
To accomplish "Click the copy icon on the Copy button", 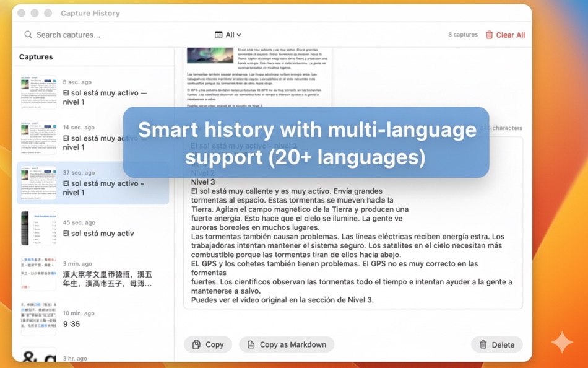I will [x=197, y=344].
